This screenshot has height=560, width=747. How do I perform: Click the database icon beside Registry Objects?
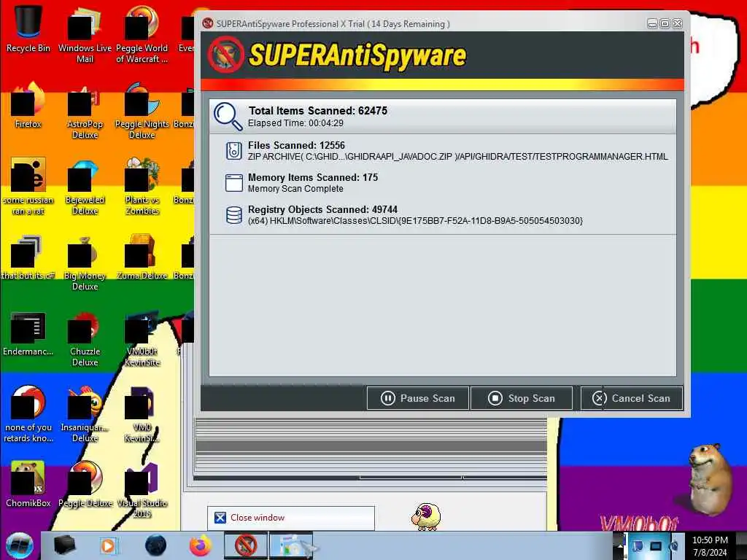tap(234, 215)
